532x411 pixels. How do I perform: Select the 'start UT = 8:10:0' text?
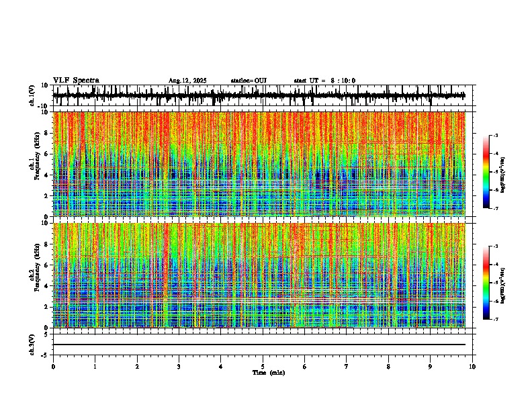pos(324,81)
